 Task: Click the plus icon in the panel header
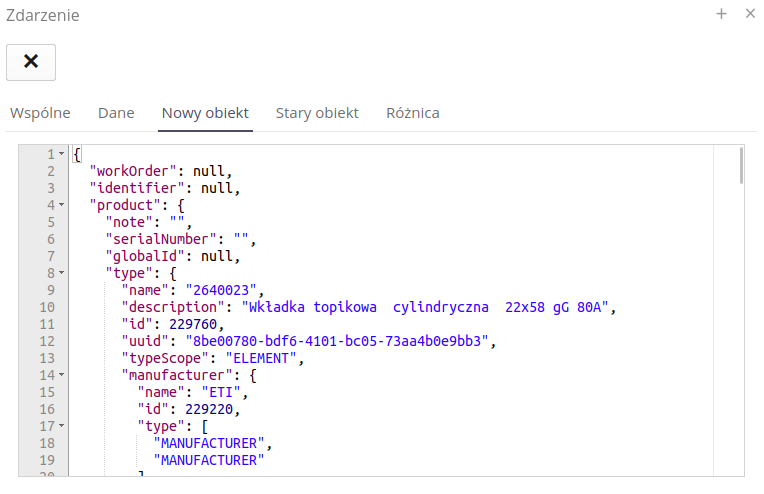click(721, 14)
